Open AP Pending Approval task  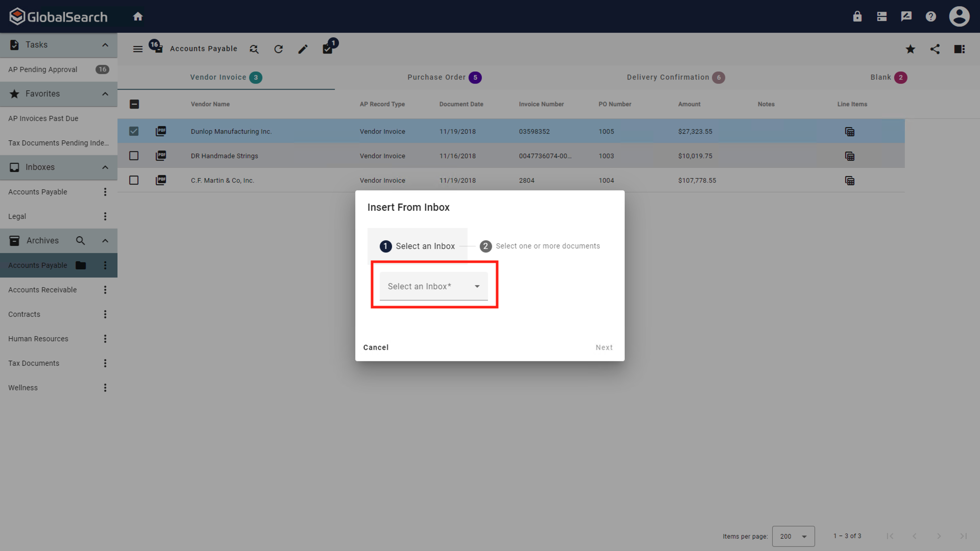click(x=59, y=69)
